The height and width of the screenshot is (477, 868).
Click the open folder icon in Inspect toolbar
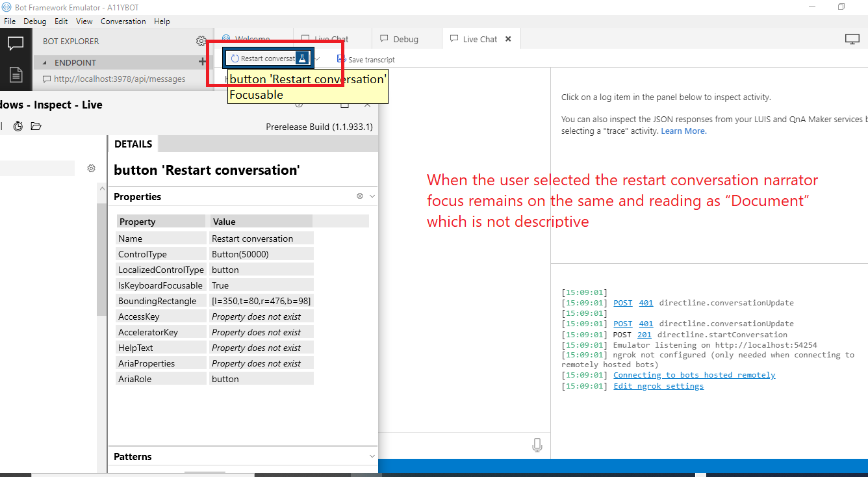tap(36, 126)
